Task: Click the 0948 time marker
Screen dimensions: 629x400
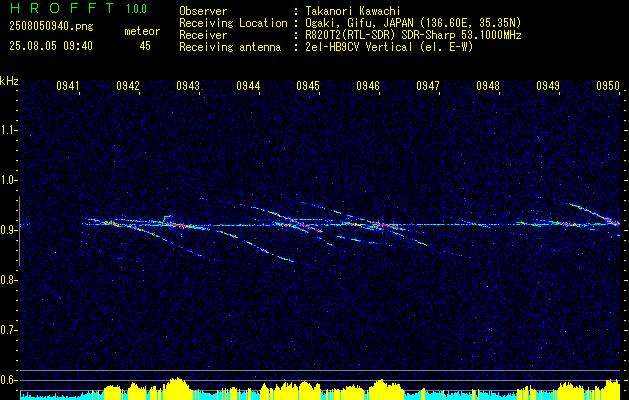Action: point(488,85)
